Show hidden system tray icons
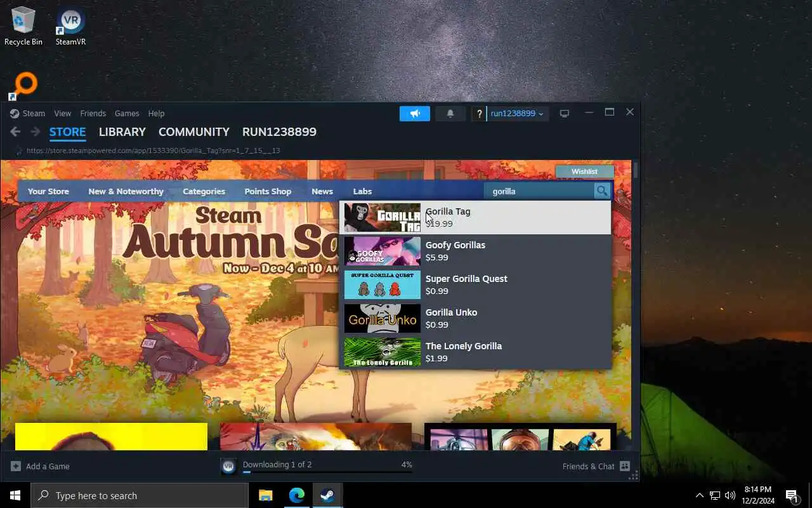Screen dimensions: 812x508 [700, 495]
